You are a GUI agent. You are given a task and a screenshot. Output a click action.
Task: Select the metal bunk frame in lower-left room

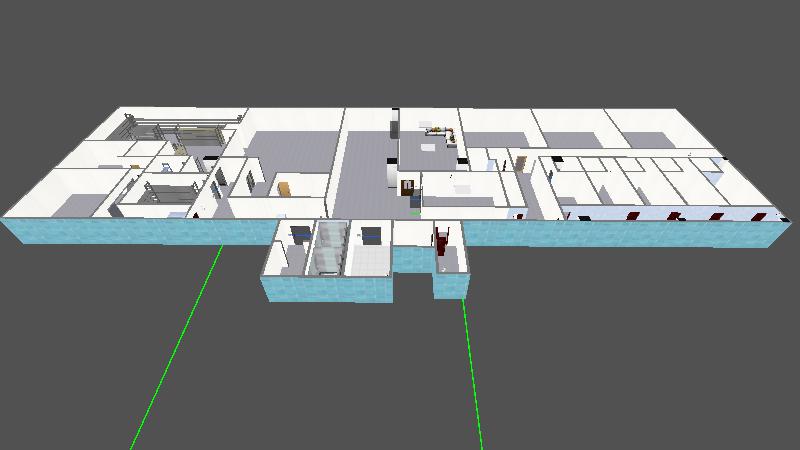point(160,190)
